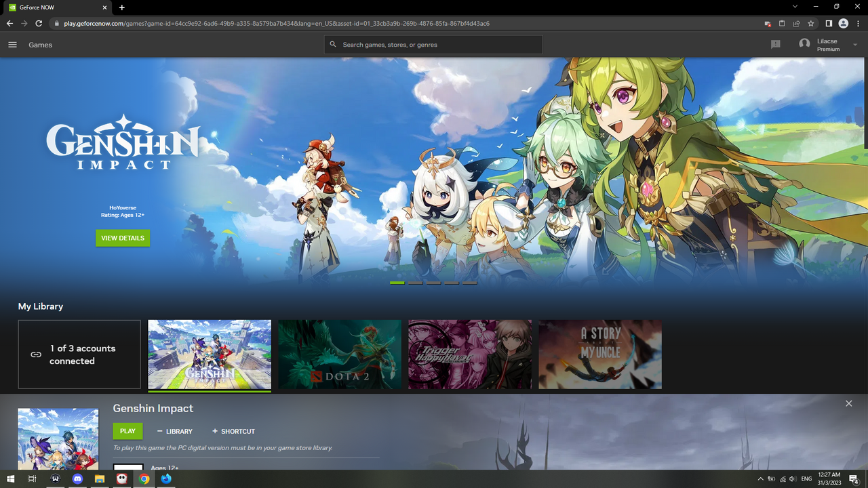This screenshot has width=868, height=488.
Task: Select the Danganronpa Trigger Happy Havoc thumbnail
Action: coord(470,354)
